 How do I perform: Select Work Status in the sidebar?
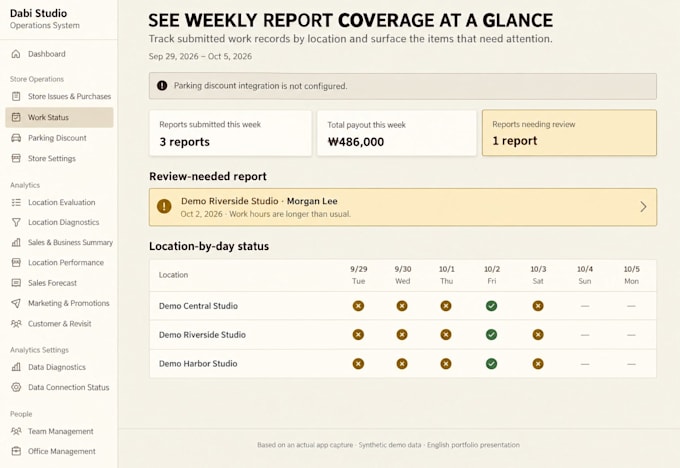pos(59,117)
